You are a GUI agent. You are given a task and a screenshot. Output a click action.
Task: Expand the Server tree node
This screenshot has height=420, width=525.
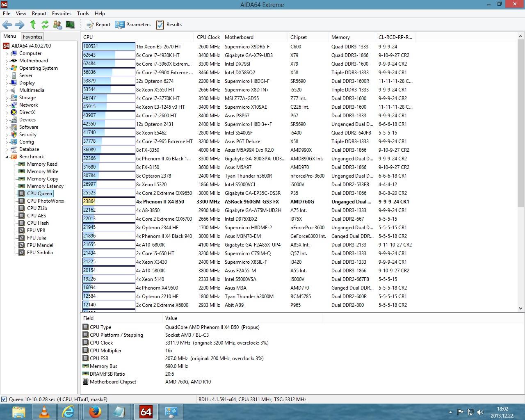pyautogui.click(x=7, y=75)
